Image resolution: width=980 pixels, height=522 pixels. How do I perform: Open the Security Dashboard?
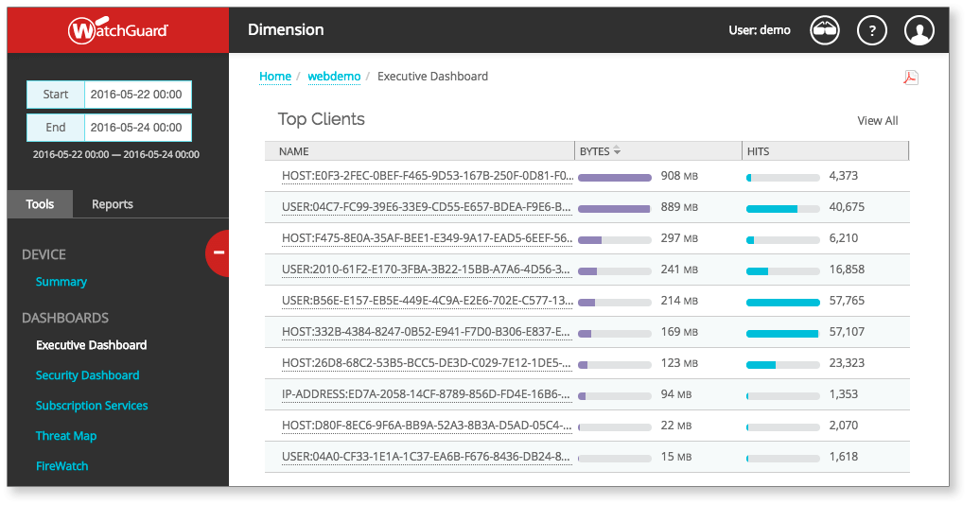[87, 375]
